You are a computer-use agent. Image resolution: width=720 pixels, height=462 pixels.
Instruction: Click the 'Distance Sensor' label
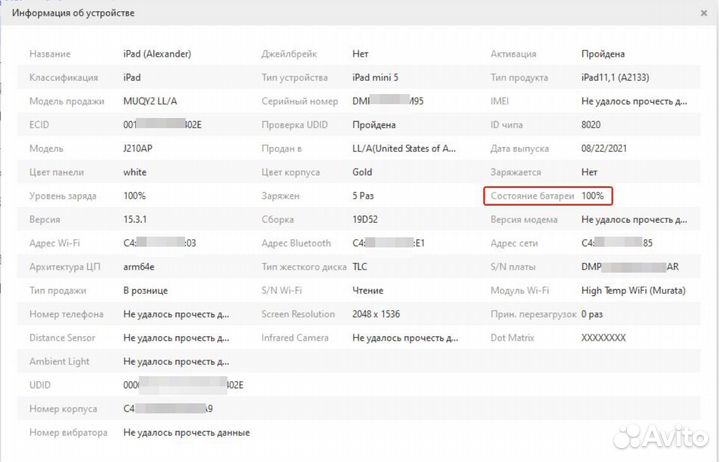(x=62, y=338)
